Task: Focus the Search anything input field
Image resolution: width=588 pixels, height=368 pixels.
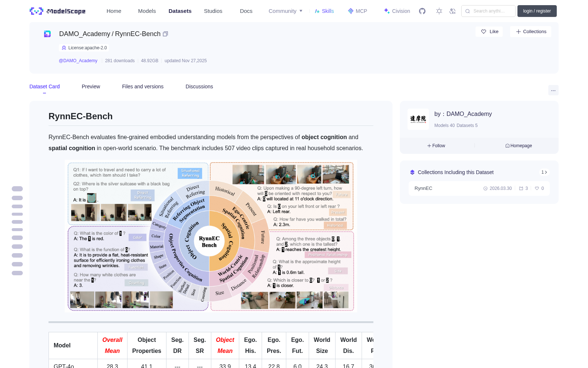Action: (x=488, y=11)
